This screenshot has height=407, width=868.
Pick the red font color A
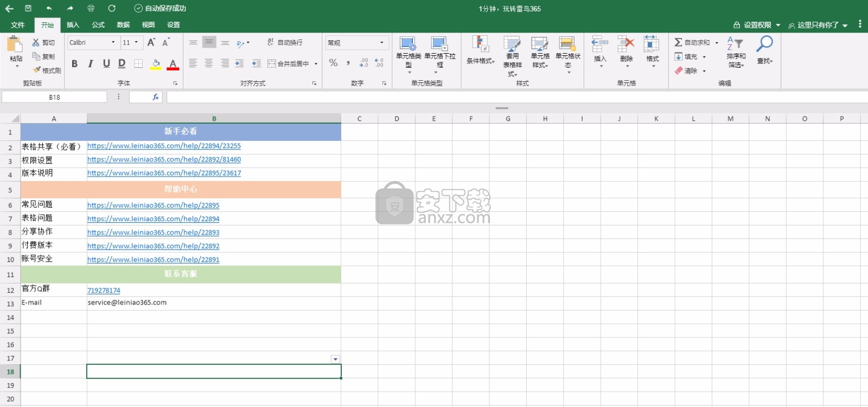pos(173,64)
